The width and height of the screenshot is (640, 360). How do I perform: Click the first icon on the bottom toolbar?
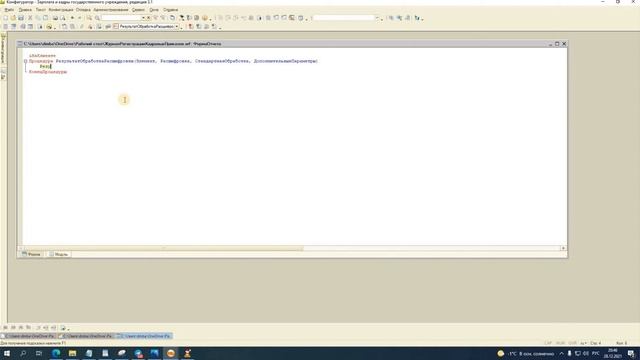click(x=5, y=328)
